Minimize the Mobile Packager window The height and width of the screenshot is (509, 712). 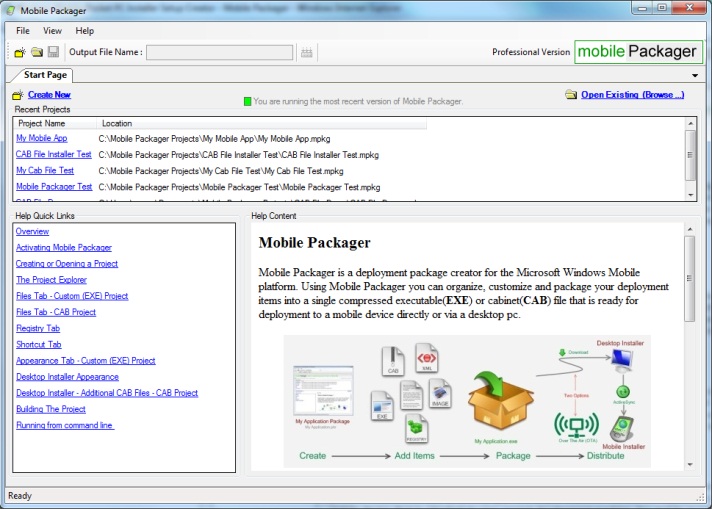pos(642,8)
